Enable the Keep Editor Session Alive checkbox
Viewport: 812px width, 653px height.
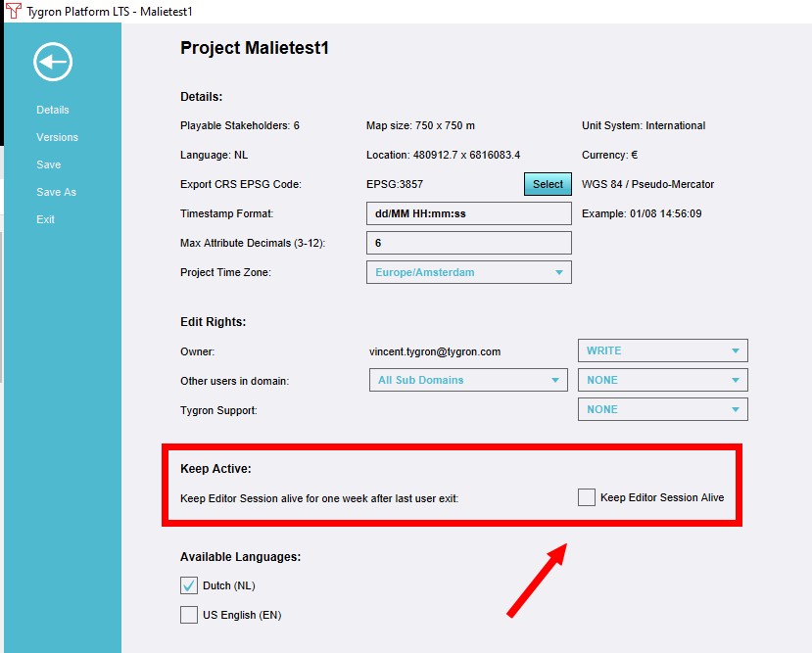586,497
